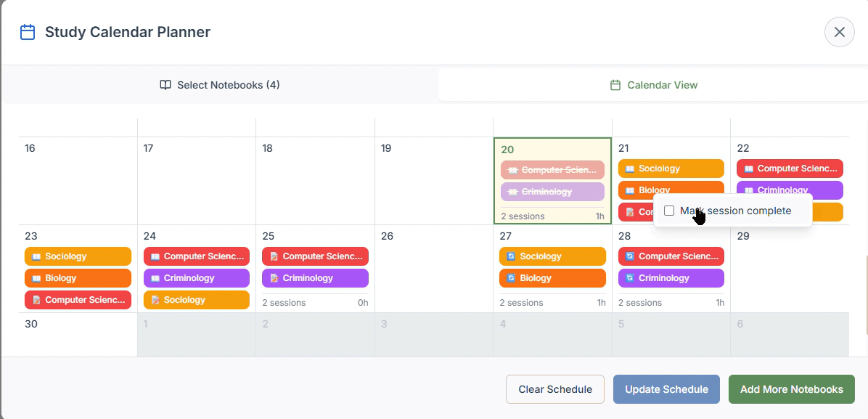Switch to the Select Notebooks tab

point(218,84)
